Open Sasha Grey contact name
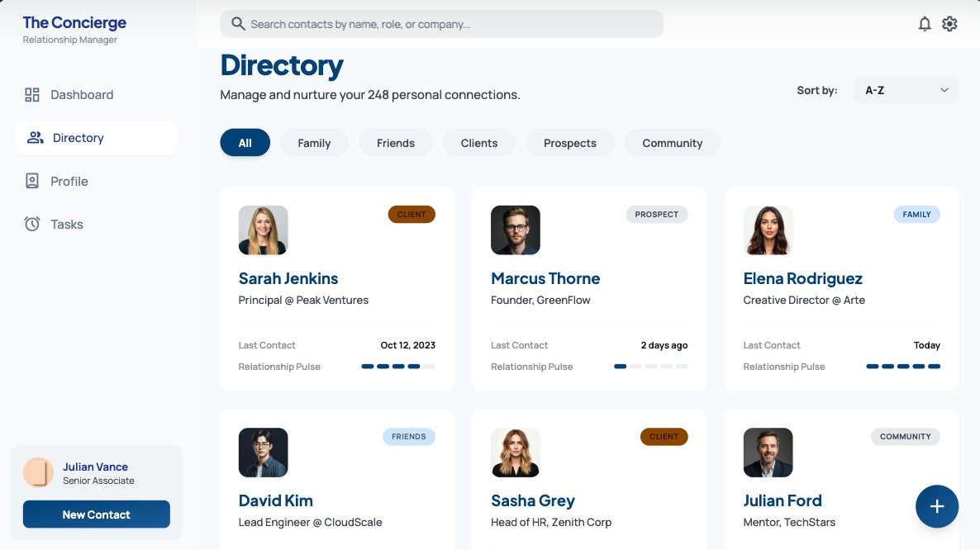The width and height of the screenshot is (980, 550). [x=532, y=500]
